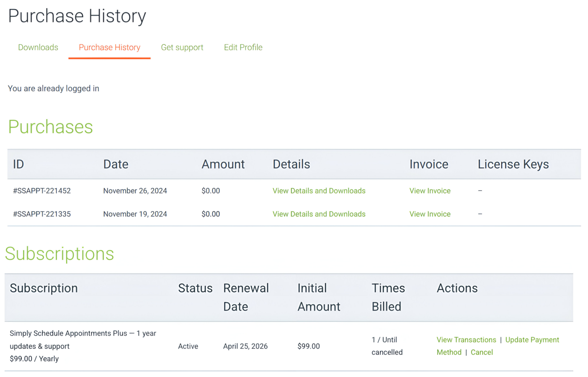Click the Amount column header

click(223, 164)
